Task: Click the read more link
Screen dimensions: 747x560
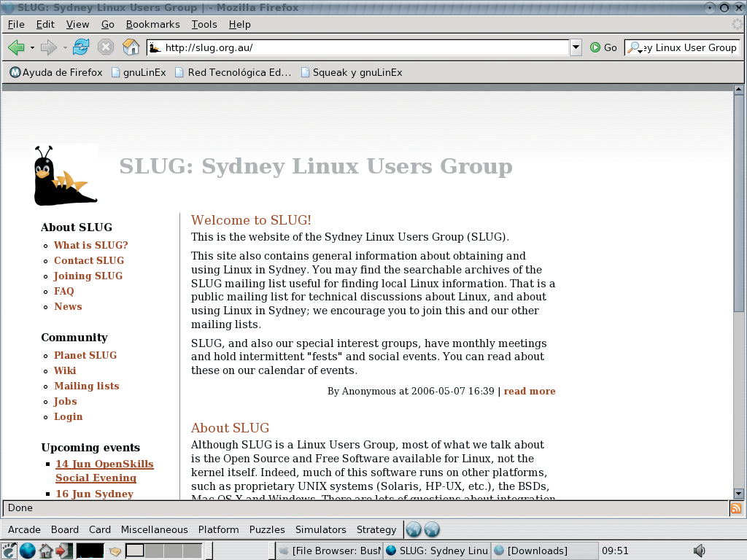Action: coord(530,391)
